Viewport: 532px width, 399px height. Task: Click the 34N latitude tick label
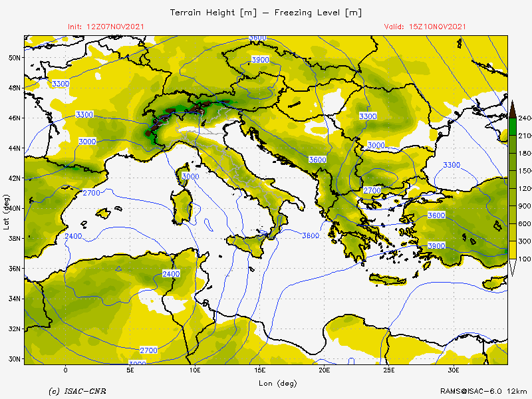tap(14, 299)
